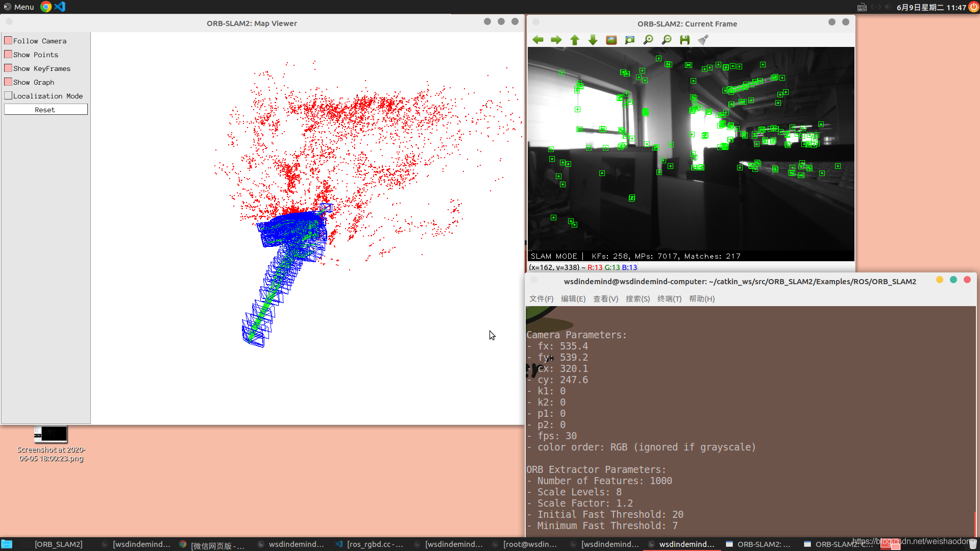Zoom in on Current Frame image

[648, 40]
